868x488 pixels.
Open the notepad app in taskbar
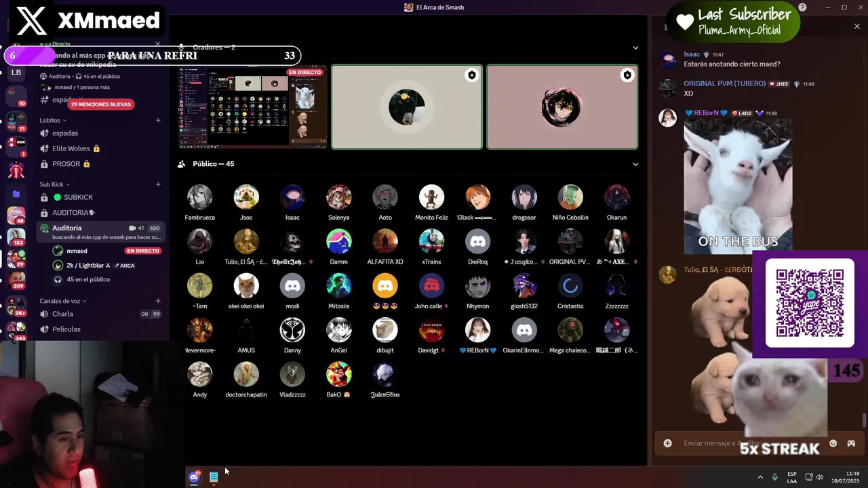214,477
